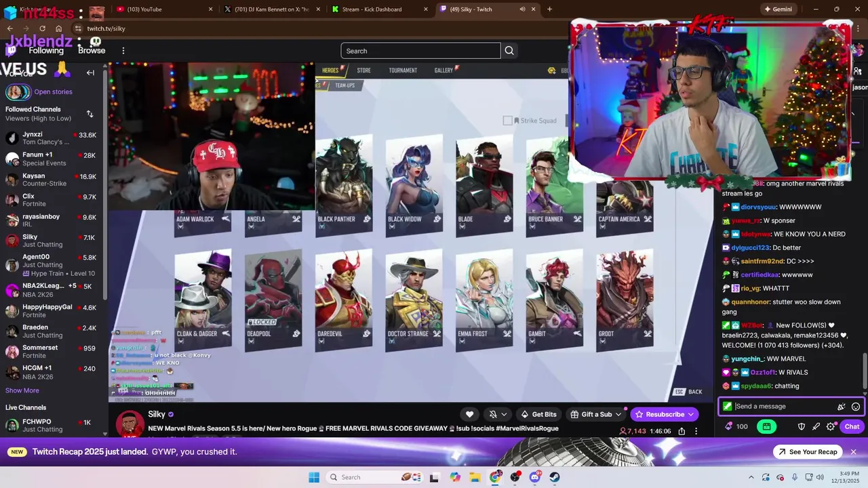Viewport: 868px width, 488px height.
Task: Click the purple Chat send button
Action: coord(852,426)
